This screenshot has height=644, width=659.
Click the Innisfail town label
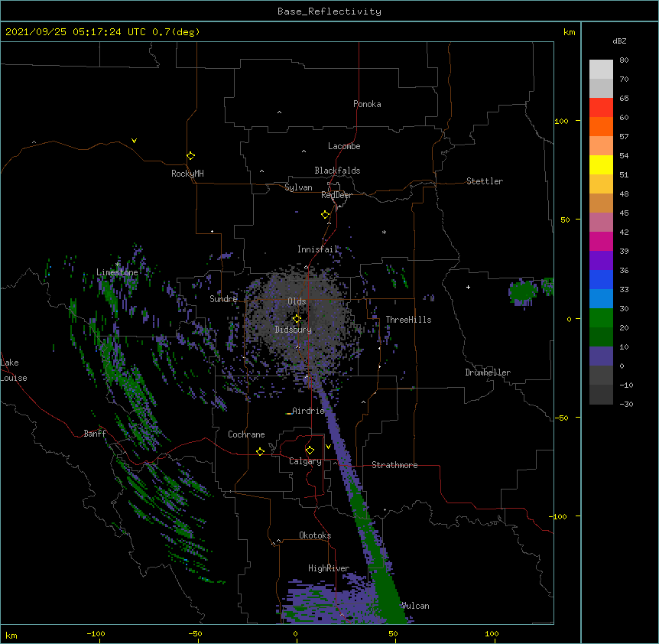pyautogui.click(x=318, y=249)
